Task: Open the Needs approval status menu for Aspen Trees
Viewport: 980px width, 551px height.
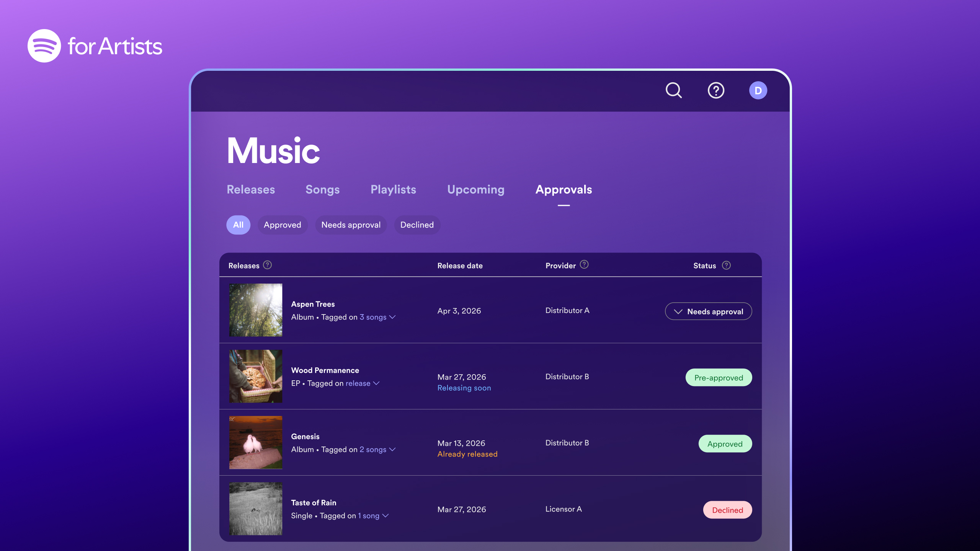Action: coord(708,311)
